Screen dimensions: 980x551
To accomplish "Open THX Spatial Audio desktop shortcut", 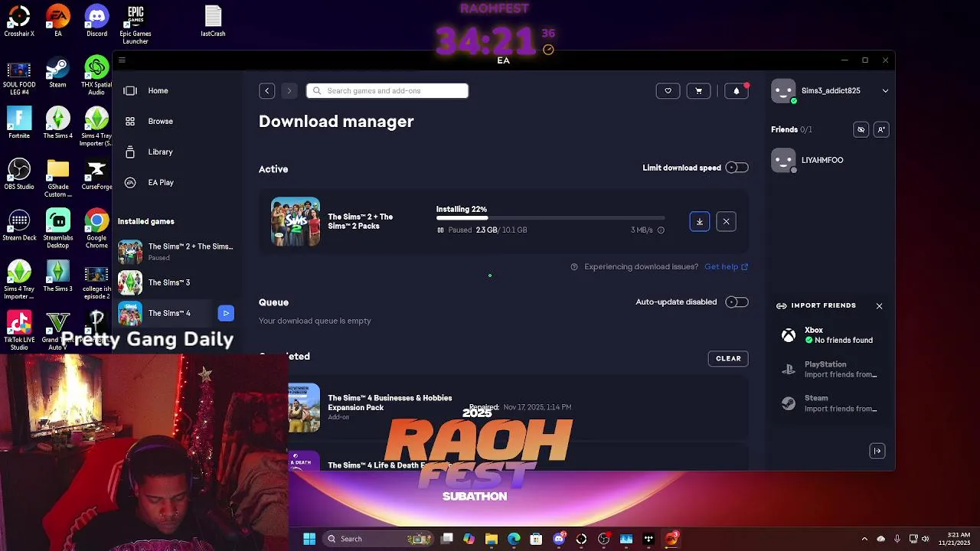I will coord(96,76).
